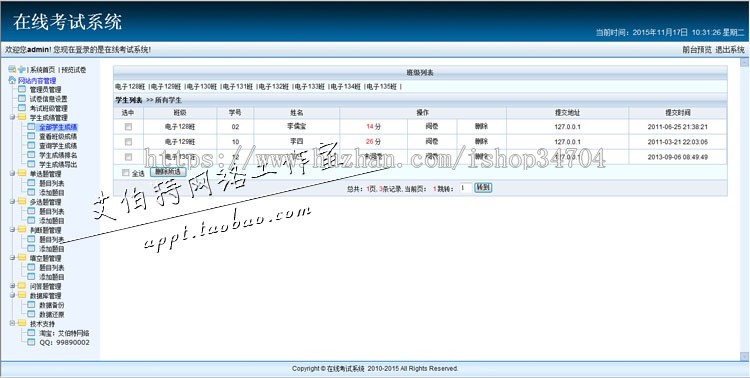
Task: Click the 多选题管理 folder icon
Action: (22, 202)
